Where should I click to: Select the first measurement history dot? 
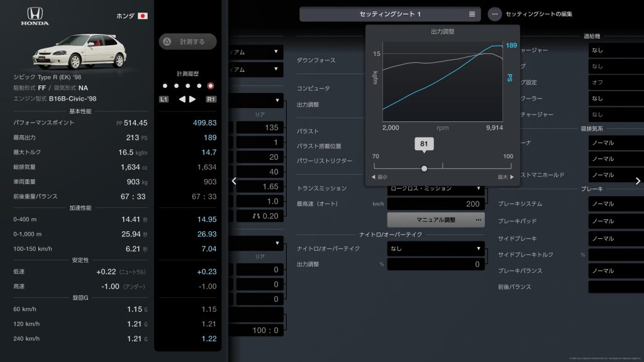[x=165, y=85]
